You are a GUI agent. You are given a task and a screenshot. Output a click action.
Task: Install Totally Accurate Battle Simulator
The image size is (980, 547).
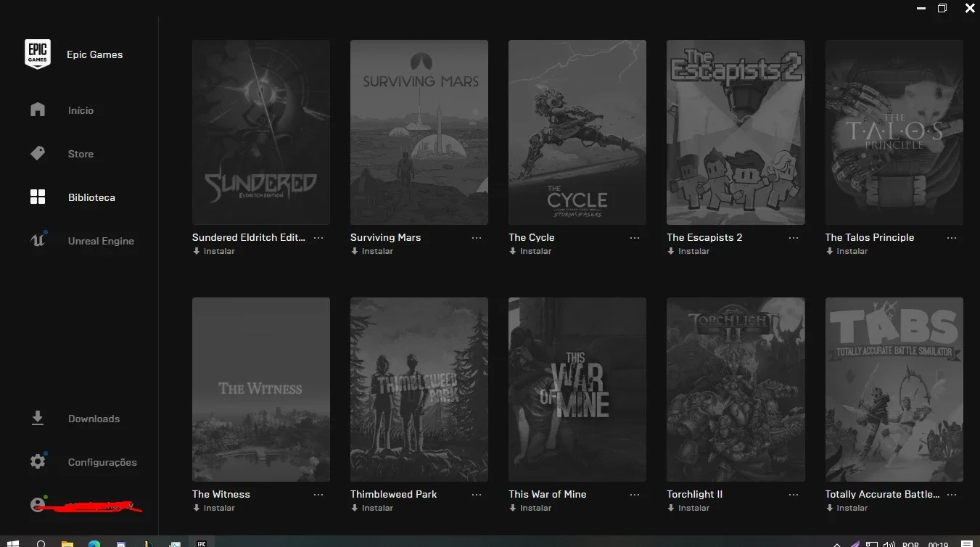[847, 508]
